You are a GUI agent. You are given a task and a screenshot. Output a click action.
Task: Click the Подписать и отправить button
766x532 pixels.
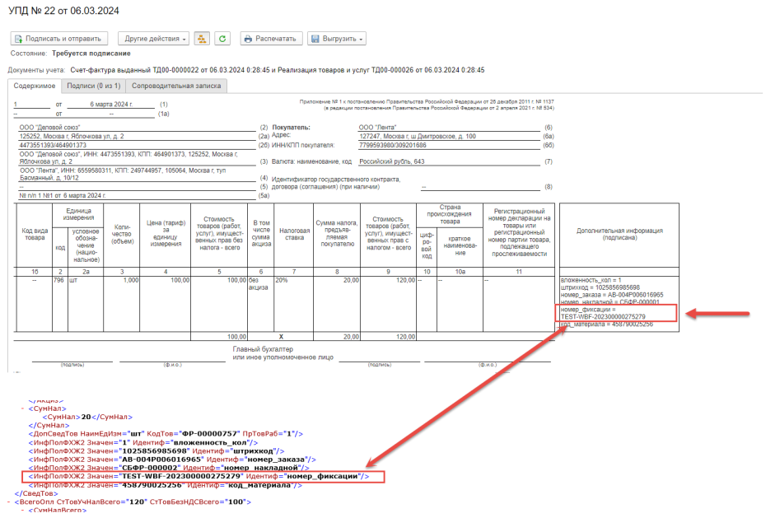[x=58, y=39]
